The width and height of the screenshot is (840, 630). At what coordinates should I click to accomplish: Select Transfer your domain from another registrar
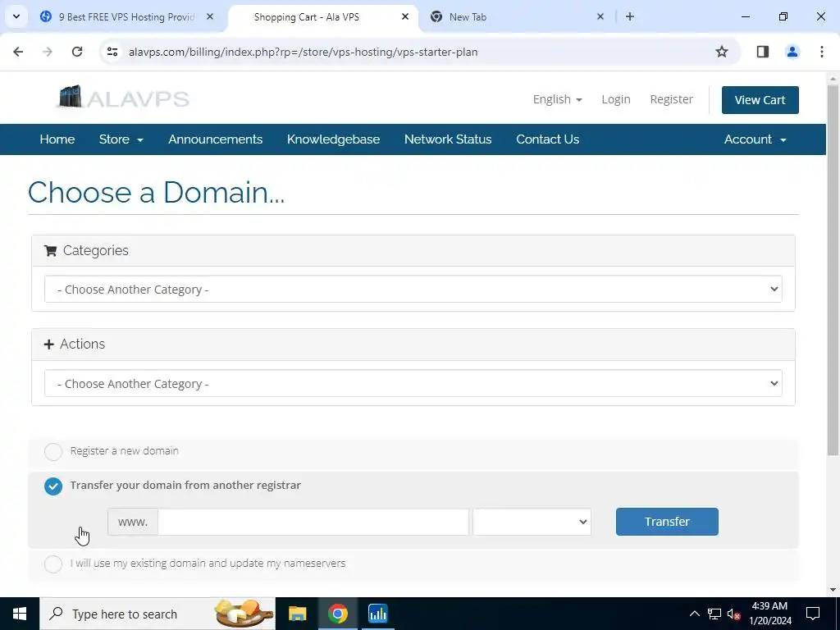(53, 486)
